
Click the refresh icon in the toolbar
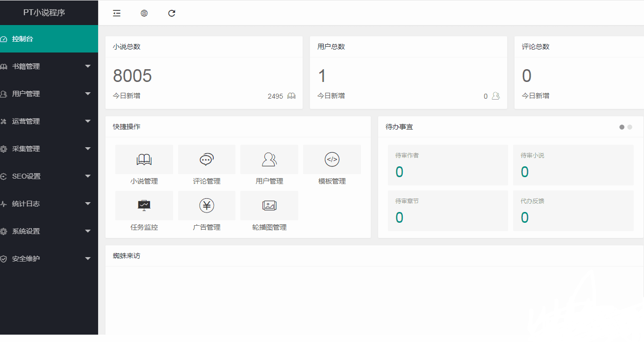point(172,13)
